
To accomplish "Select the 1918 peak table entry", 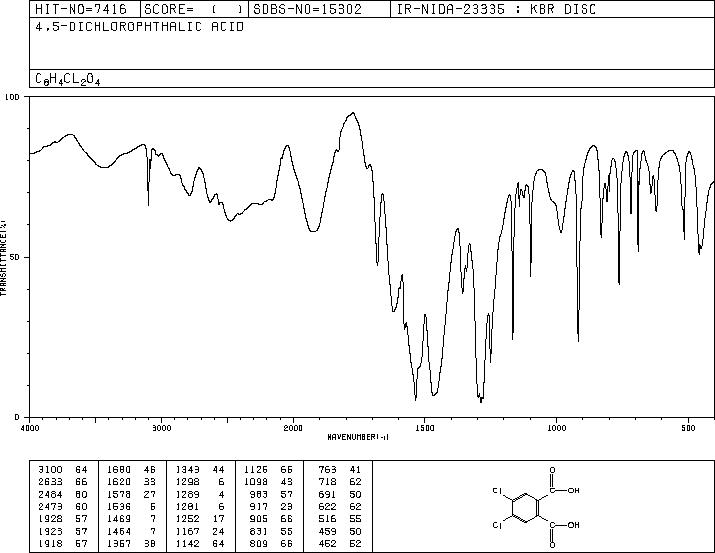I will [x=62, y=543].
